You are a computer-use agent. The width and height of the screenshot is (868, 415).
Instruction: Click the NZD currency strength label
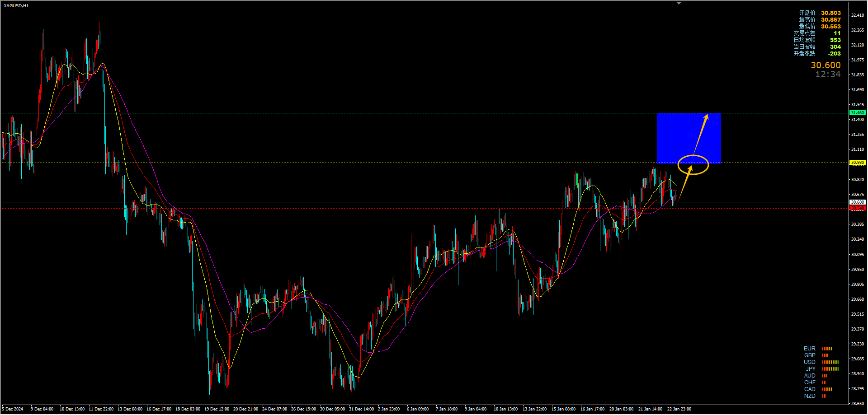pyautogui.click(x=810, y=396)
